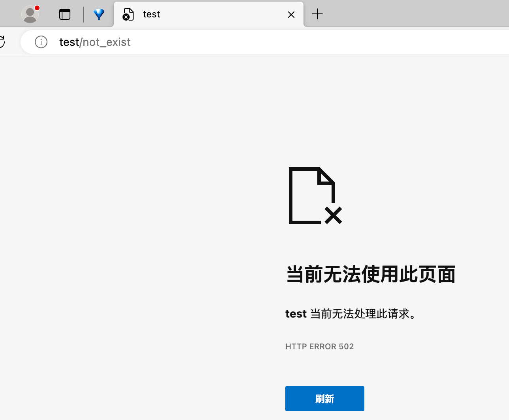Open a new tab with plus button
509x420 pixels.
point(317,15)
